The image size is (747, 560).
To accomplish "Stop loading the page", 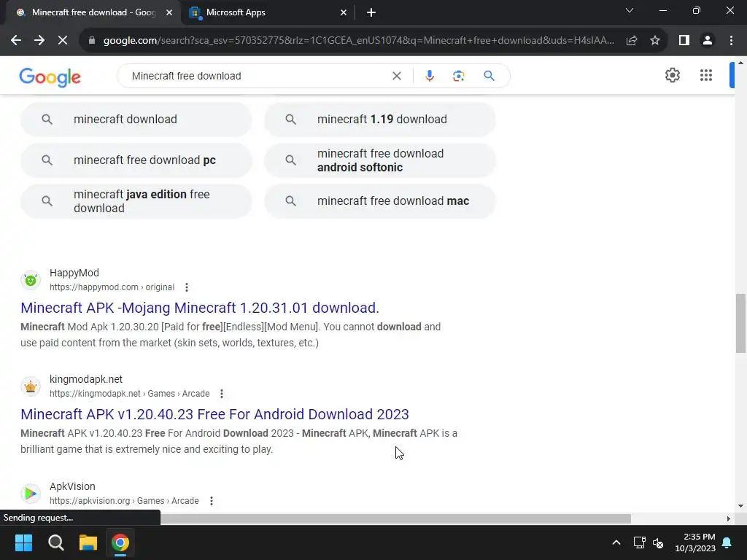I will (63, 41).
